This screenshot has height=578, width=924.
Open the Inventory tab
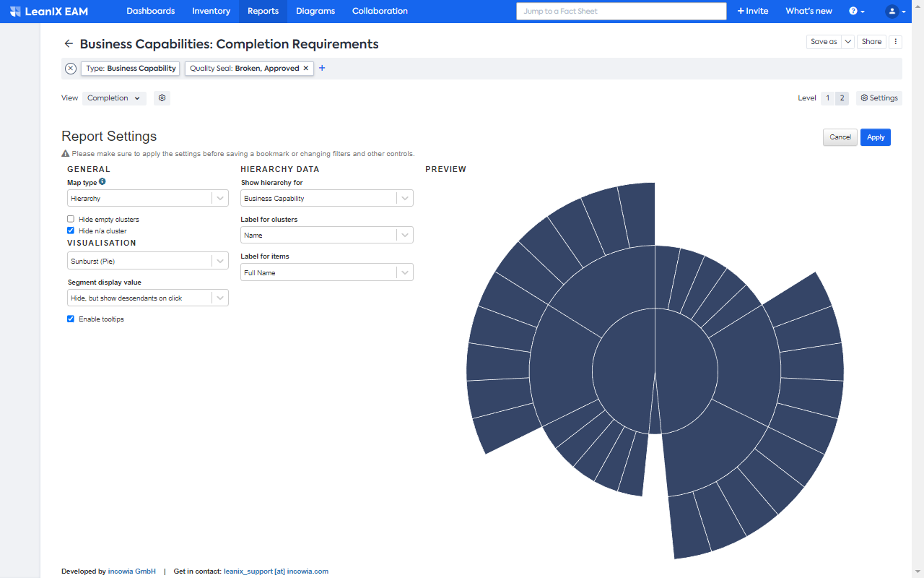[212, 12]
